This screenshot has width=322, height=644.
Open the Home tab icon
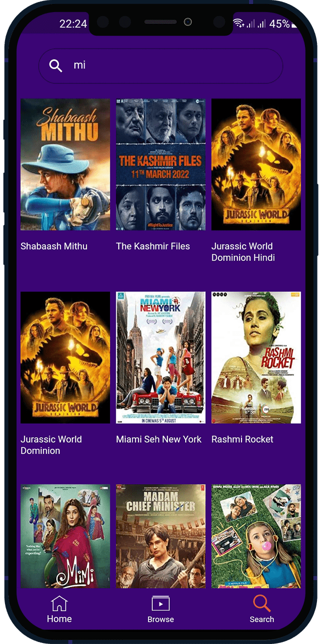59,603
